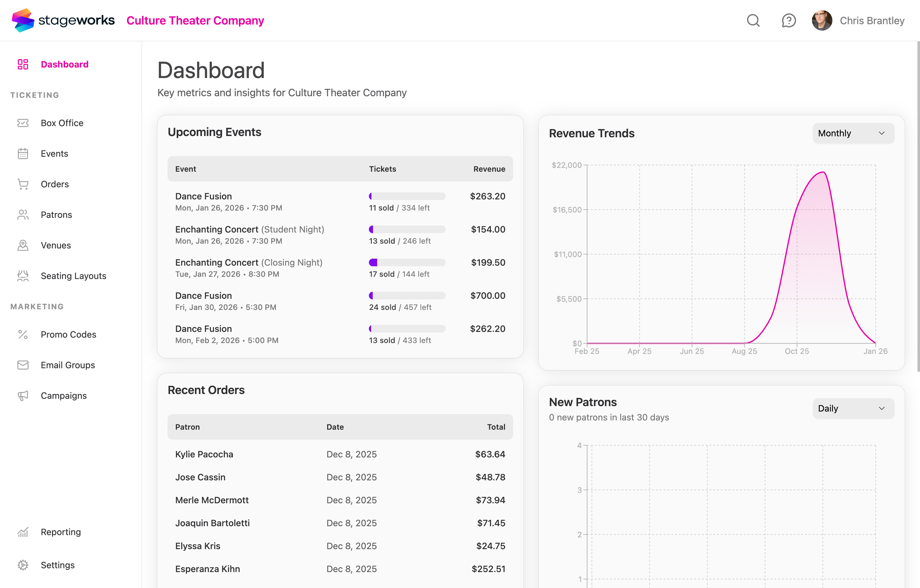Click the search magnifier icon
This screenshot has height=588, width=920.
pyautogui.click(x=753, y=20)
